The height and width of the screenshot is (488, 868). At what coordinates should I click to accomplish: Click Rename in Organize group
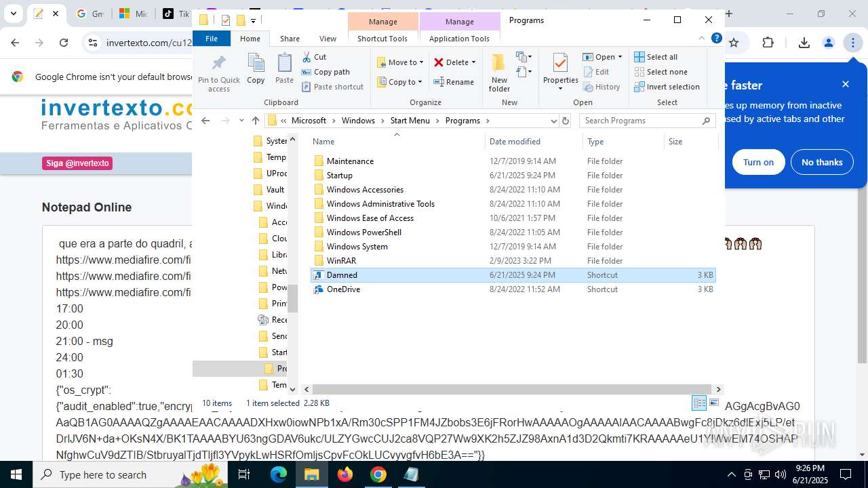[x=454, y=82]
